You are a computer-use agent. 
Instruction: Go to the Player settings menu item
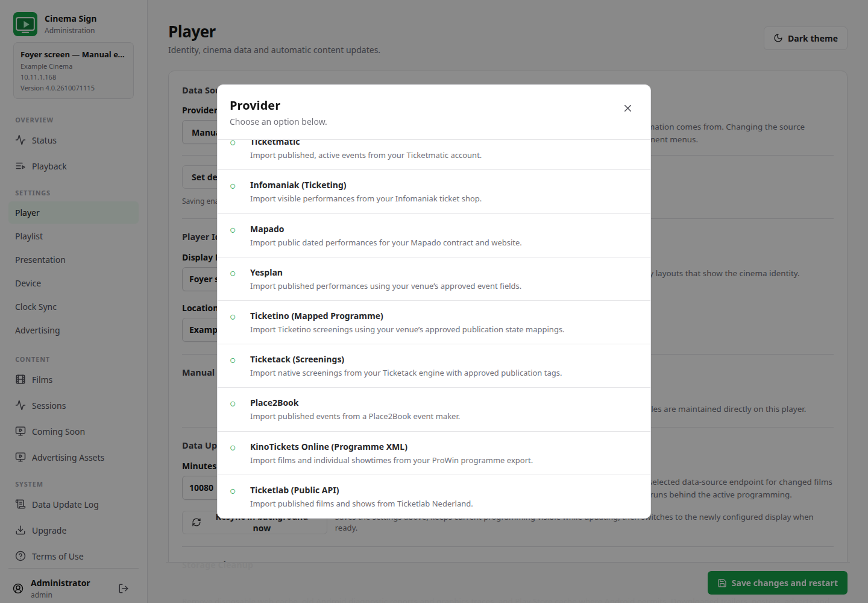74,212
